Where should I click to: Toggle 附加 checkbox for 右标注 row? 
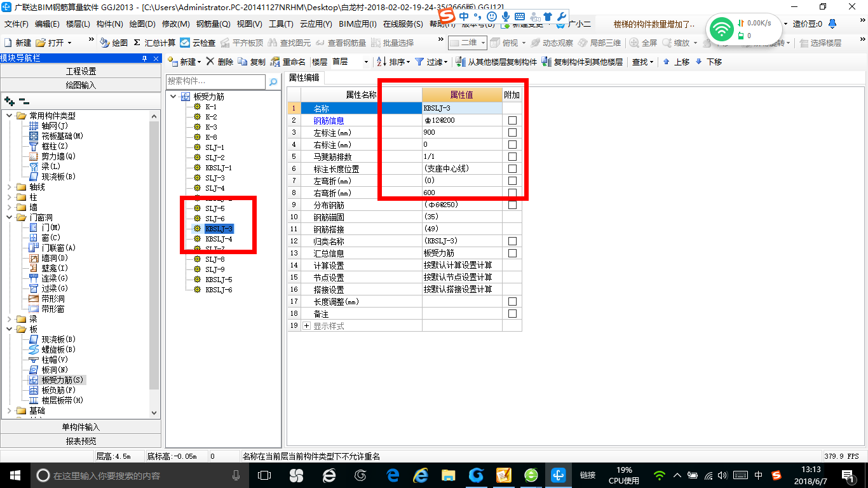512,144
